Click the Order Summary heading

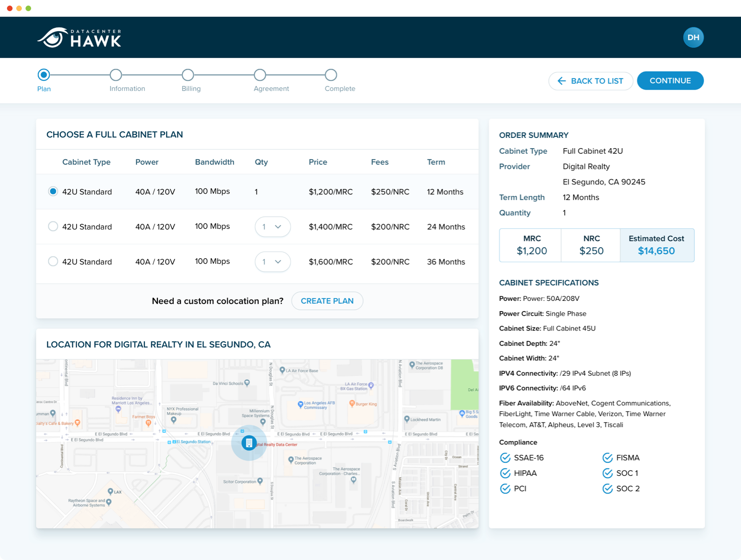click(534, 135)
